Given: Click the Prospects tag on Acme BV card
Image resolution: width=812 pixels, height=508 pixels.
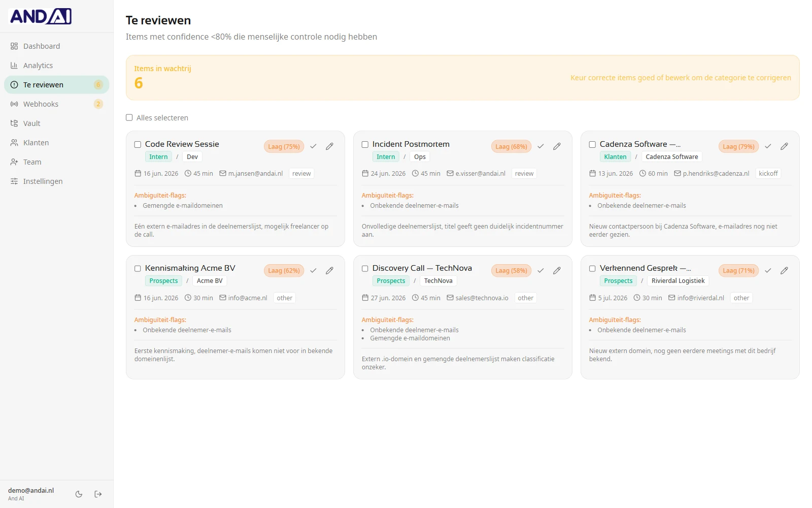Looking at the screenshot, I should (163, 281).
